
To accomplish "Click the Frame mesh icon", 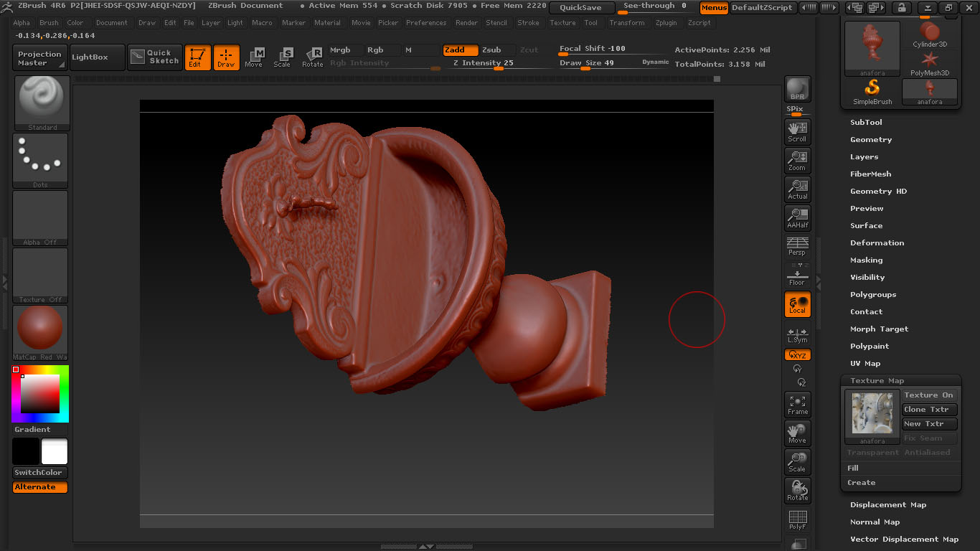I will [797, 405].
